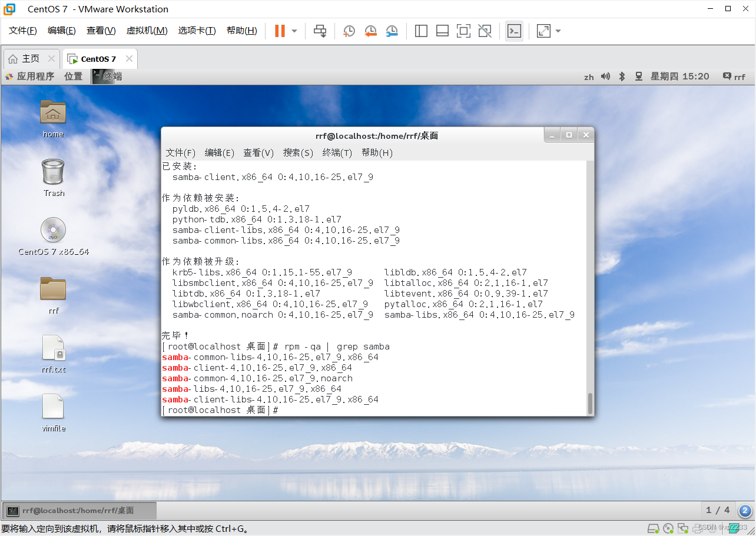Open the VMware 查看(V) menu

point(101,31)
